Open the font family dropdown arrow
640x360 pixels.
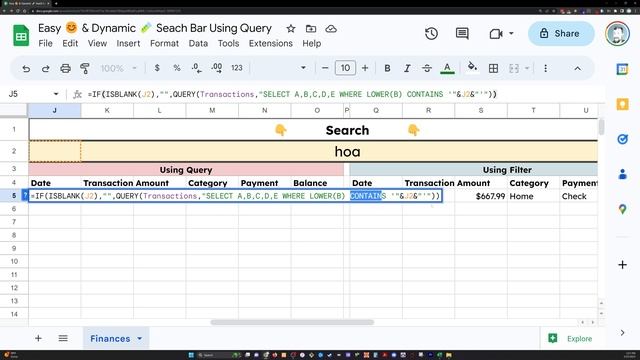[303, 68]
